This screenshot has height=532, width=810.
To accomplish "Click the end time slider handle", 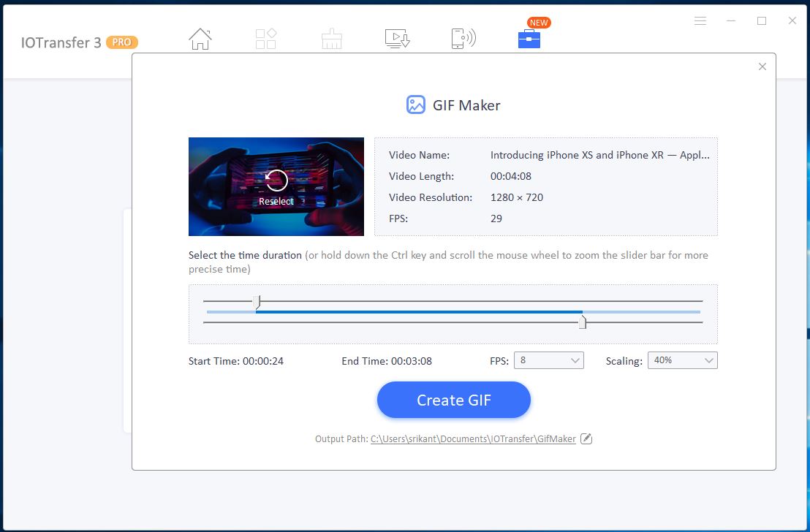I will tap(582, 322).
